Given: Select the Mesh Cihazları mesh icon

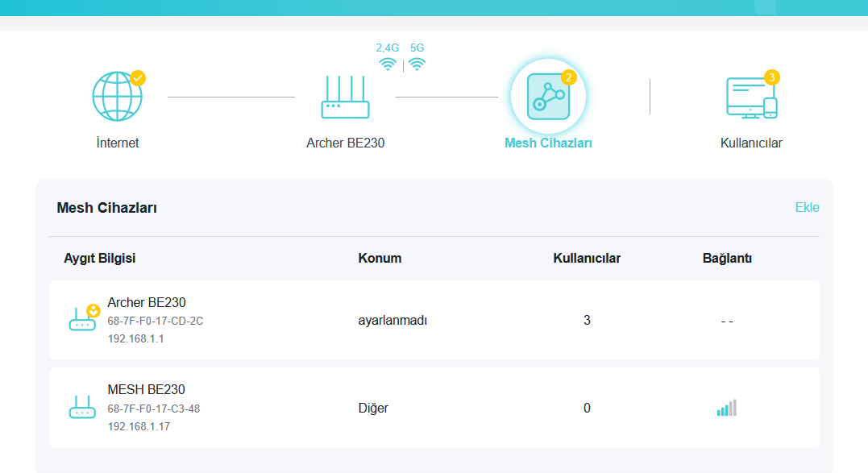Looking at the screenshot, I should click(x=548, y=97).
